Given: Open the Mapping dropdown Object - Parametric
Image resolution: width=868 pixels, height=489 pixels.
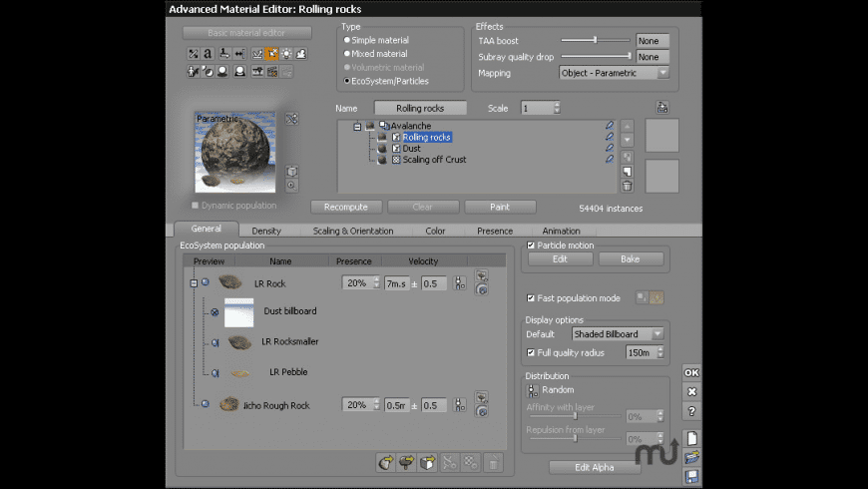Looking at the screenshot, I should tap(615, 73).
